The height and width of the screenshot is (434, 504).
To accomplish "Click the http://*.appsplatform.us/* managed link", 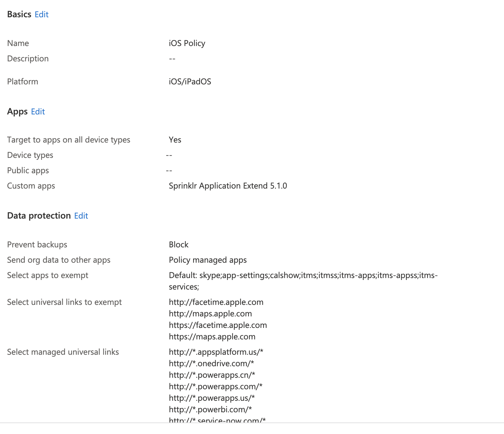I will [x=216, y=352].
